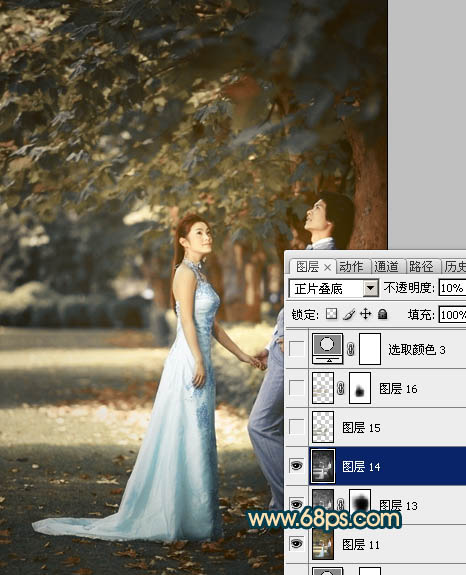This screenshot has height=575, width=466.
Task: Open the 路径 tab
Action: pos(421,267)
